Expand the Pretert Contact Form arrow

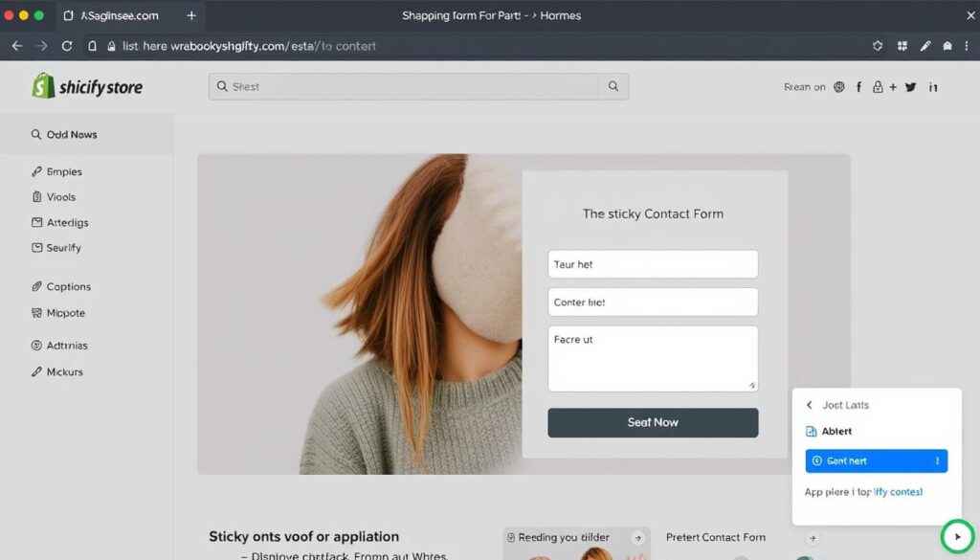[813, 538]
